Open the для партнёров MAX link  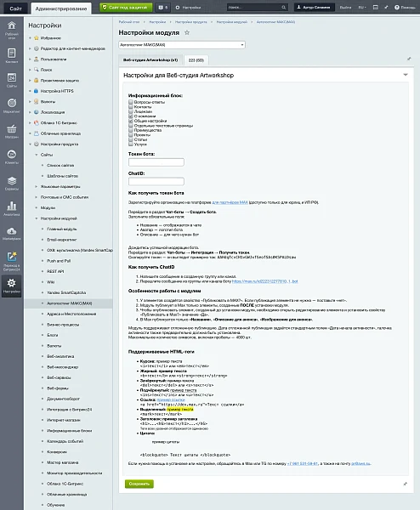coord(230,202)
